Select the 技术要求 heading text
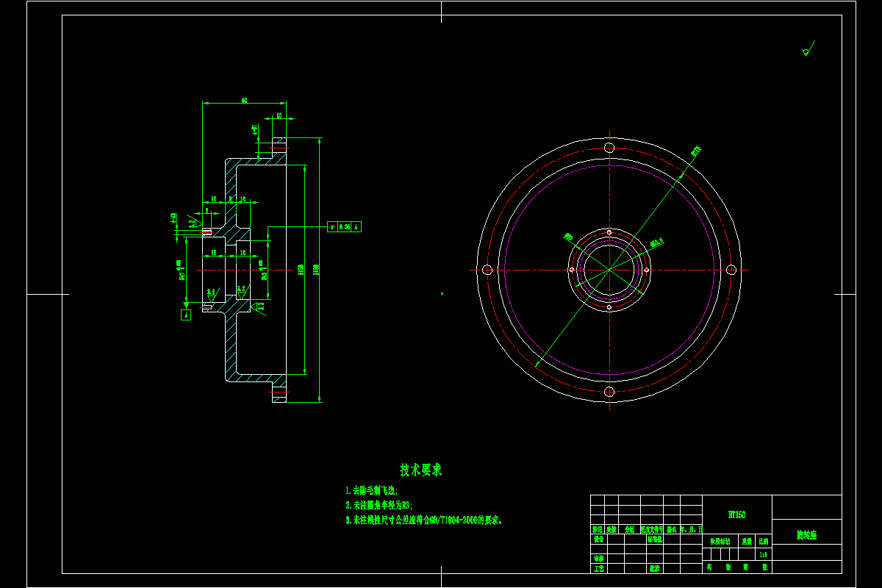 [421, 470]
